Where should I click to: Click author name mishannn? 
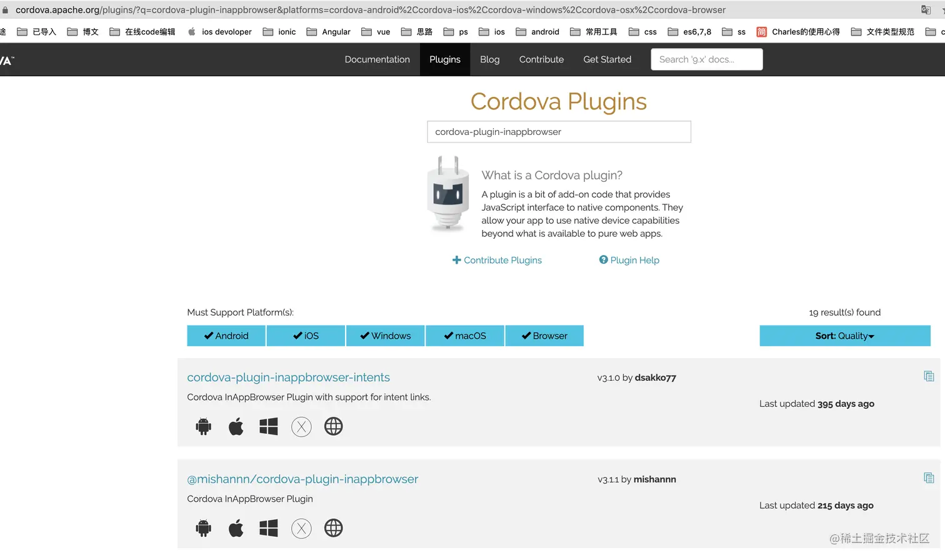pos(655,479)
